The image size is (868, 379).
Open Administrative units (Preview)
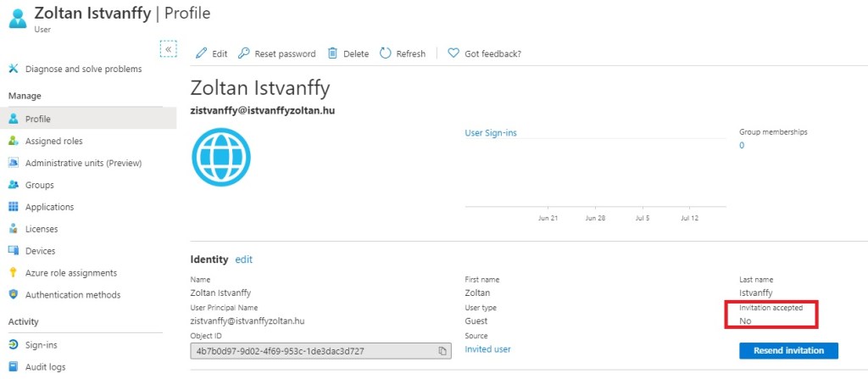click(83, 163)
